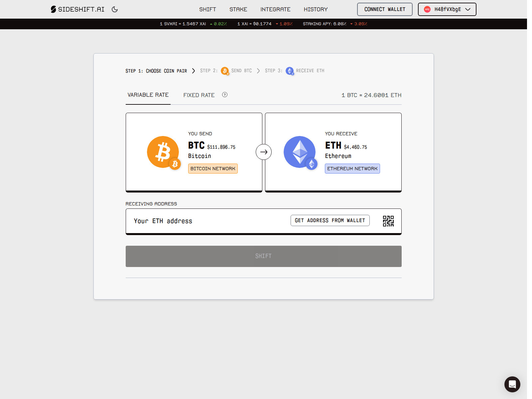Toggle dark mode moon icon

coord(115,9)
